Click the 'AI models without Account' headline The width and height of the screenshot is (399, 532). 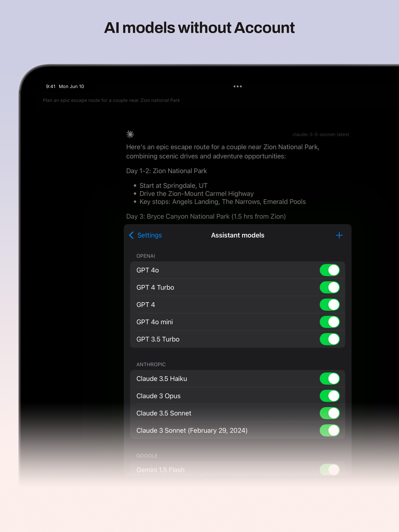point(199,28)
